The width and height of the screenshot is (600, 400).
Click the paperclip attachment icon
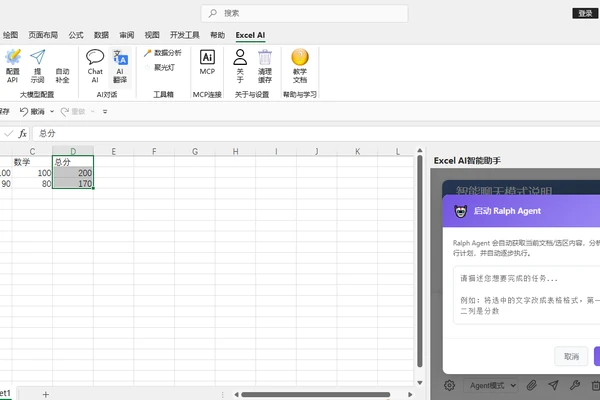tap(532, 385)
